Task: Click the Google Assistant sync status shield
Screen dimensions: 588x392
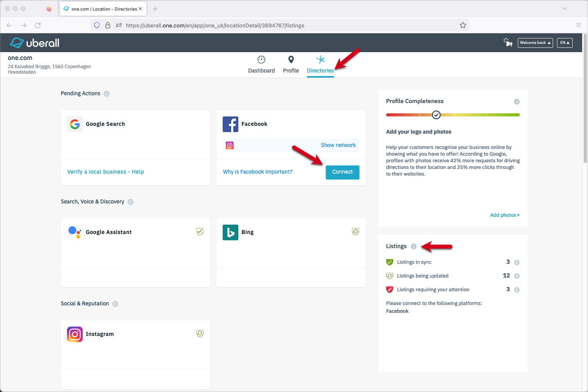Action: click(x=200, y=232)
